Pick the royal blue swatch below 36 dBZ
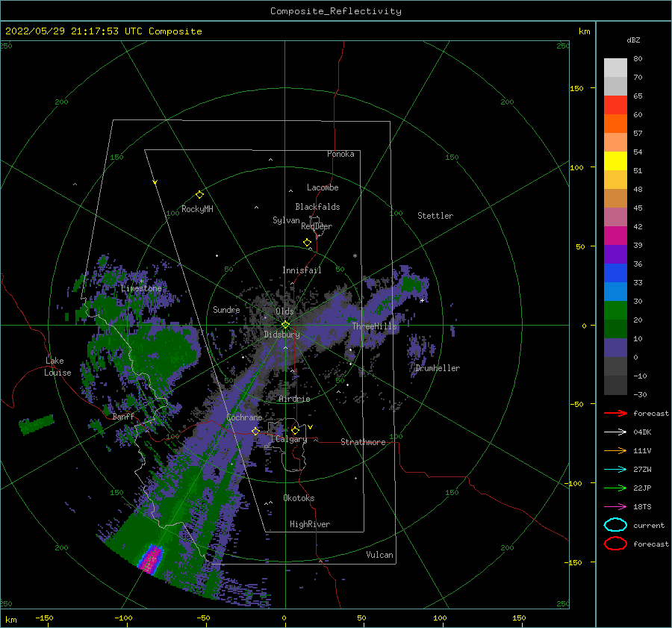Viewport: 672px width, 628px height. 615,273
